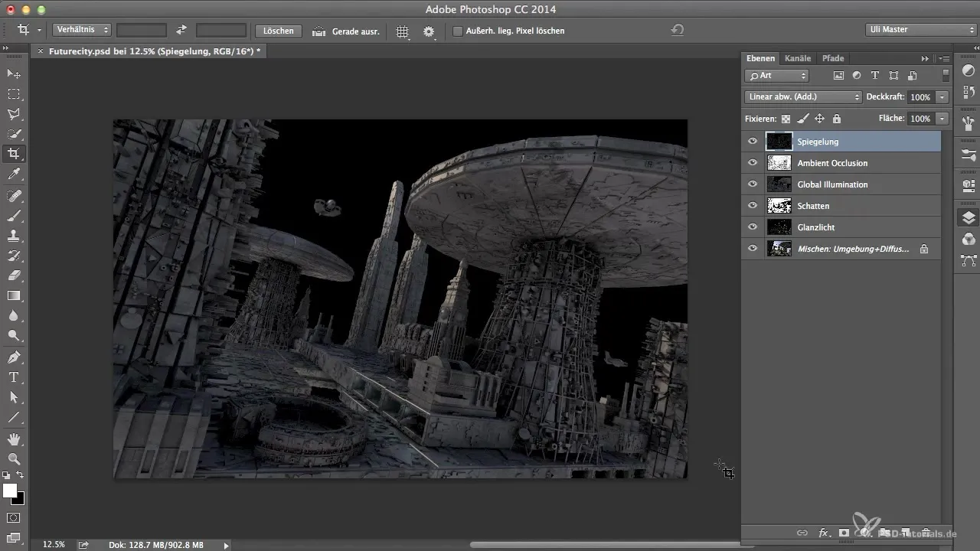Open the crop tool preset picker arrow
Viewport: 980px width, 551px height.
39,31
